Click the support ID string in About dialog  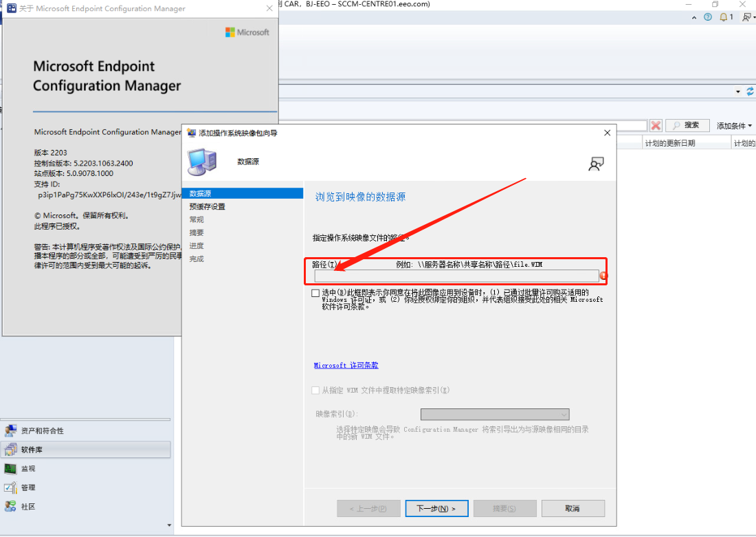tap(110, 195)
